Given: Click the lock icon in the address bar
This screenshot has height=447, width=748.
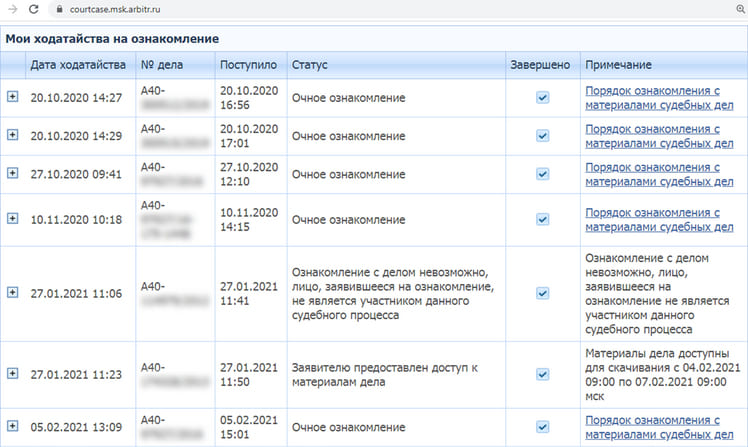Looking at the screenshot, I should (60, 9).
